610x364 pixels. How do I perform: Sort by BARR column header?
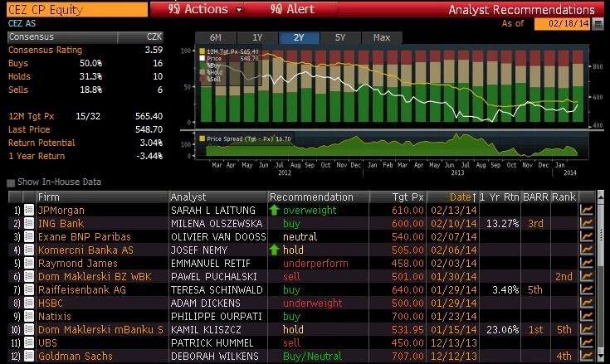coord(535,197)
